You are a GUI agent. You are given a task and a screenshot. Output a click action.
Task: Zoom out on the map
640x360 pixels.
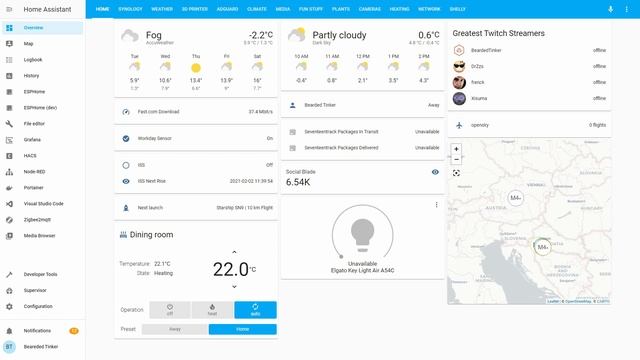pos(456,160)
